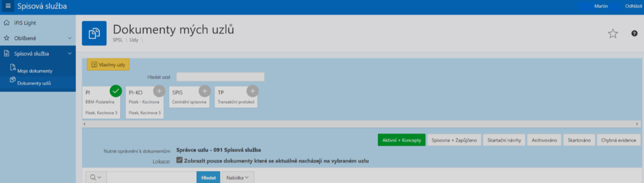Switch to Skartační návrhy tab
The width and height of the screenshot is (644, 183).
tap(504, 140)
